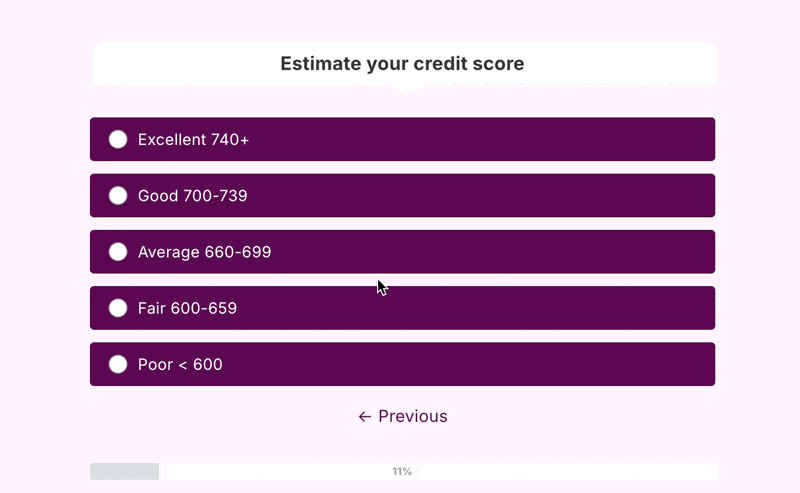Click the 11% progress label
800x493 pixels.
click(402, 471)
